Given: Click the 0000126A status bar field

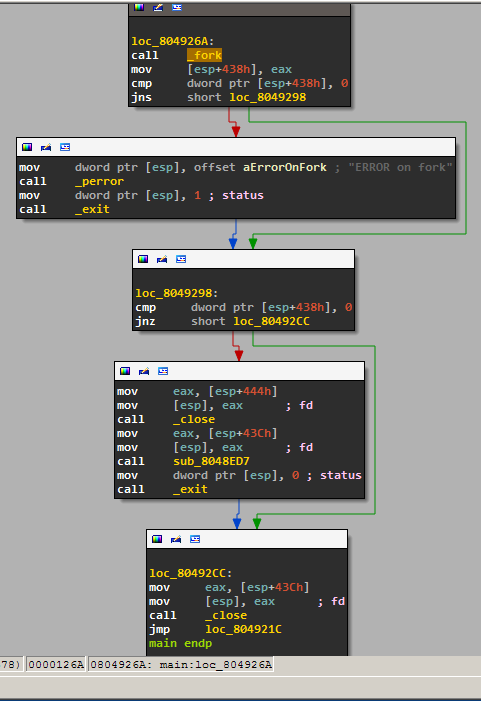Looking at the screenshot, I should pyautogui.click(x=56, y=665).
